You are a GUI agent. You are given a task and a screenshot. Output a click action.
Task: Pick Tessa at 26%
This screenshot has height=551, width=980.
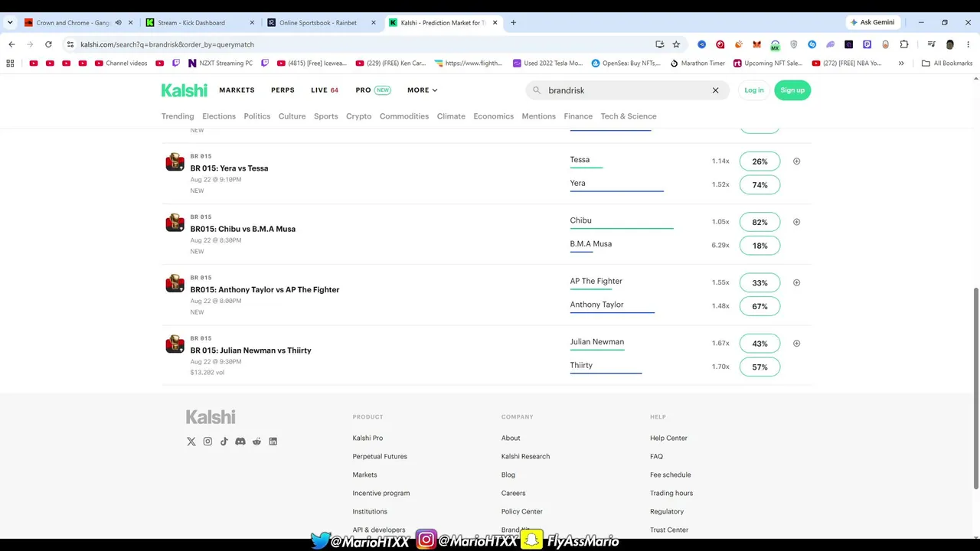759,161
